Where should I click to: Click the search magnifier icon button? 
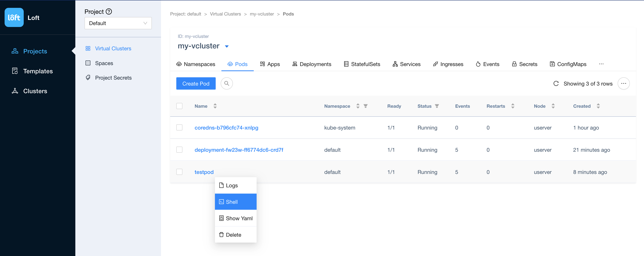pos(227,83)
